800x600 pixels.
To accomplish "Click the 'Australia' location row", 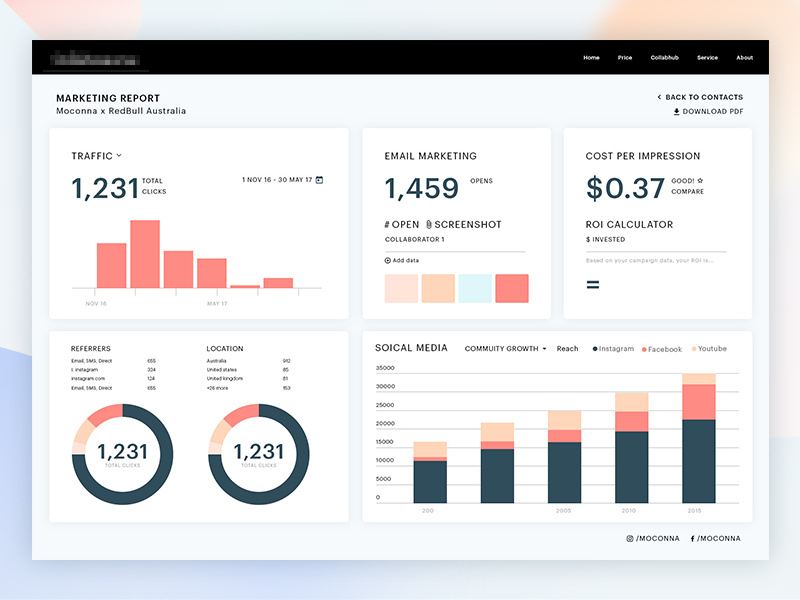I will 248,361.
